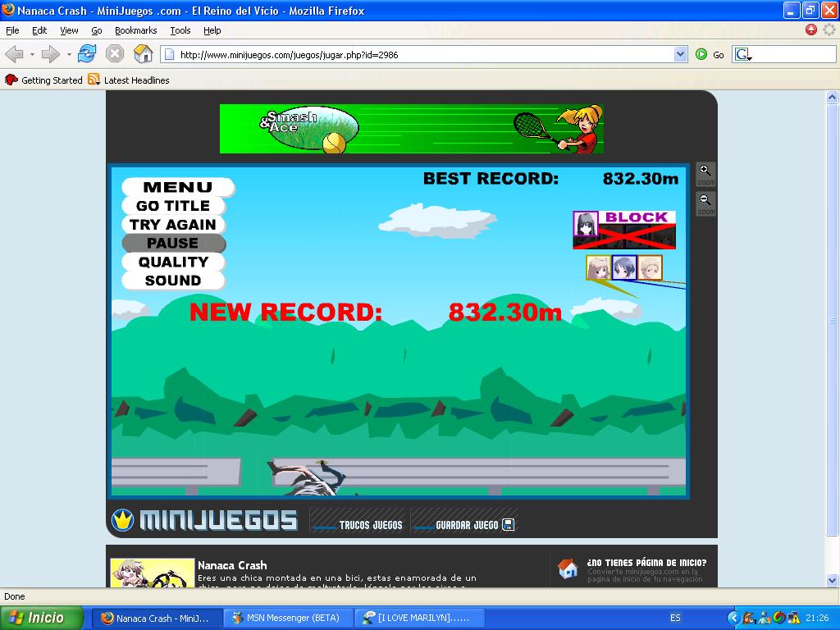Click the house icon for homepage setup

[x=568, y=568]
